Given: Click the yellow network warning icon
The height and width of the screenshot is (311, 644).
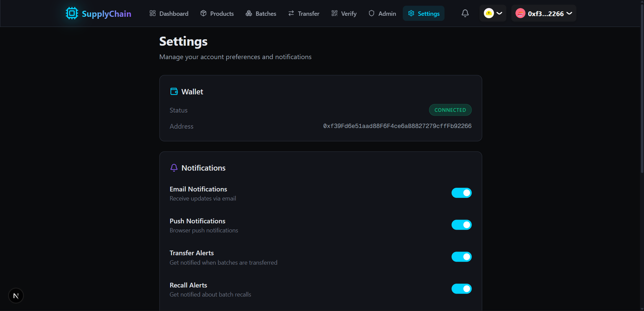Looking at the screenshot, I should pos(489,13).
